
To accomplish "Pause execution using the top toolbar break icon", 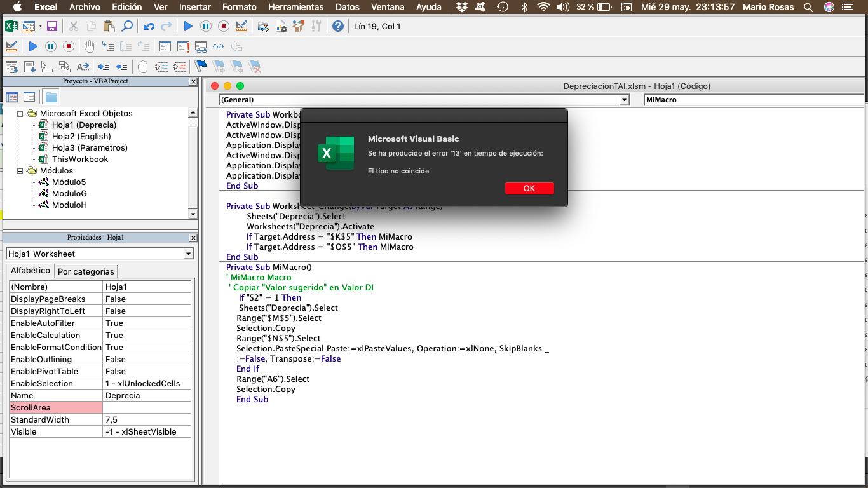I will [x=206, y=26].
